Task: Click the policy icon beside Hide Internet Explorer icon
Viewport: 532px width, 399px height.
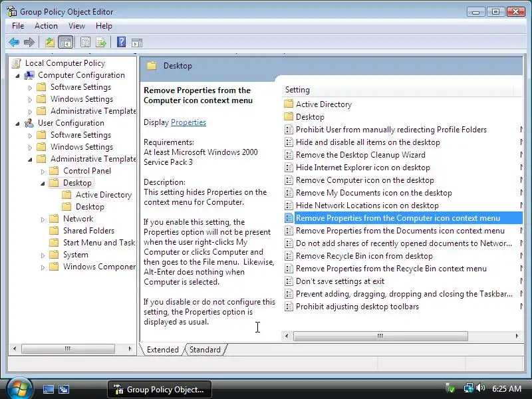Action: tap(289, 168)
